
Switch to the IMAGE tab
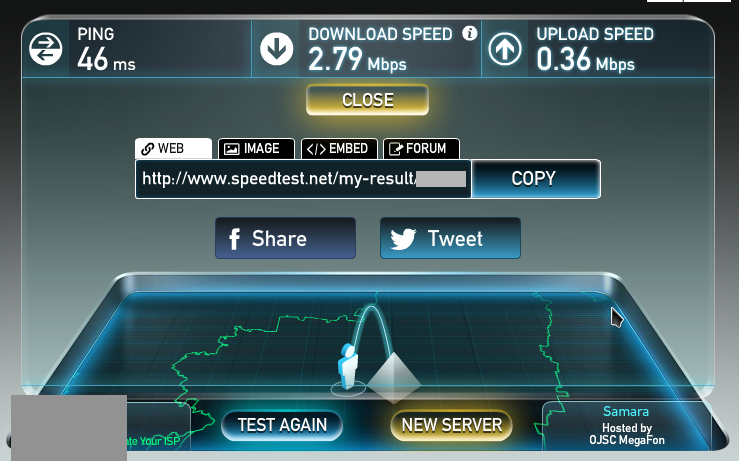pyautogui.click(x=256, y=149)
